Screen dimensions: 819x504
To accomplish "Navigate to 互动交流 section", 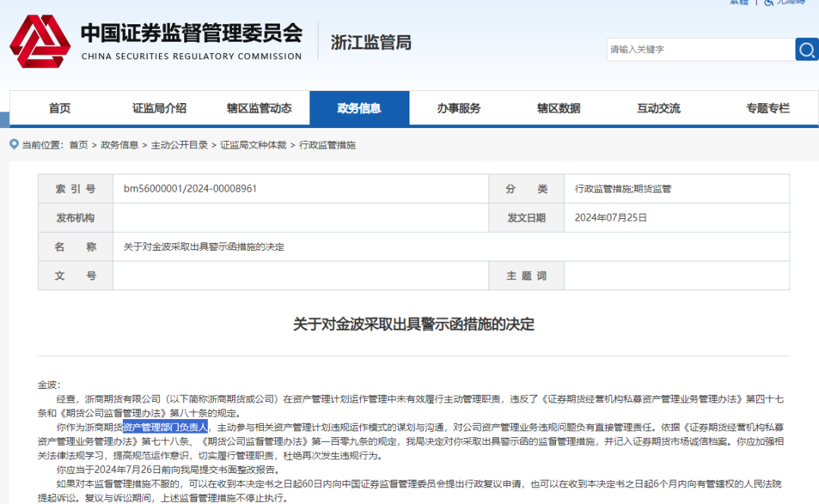I will point(658,108).
